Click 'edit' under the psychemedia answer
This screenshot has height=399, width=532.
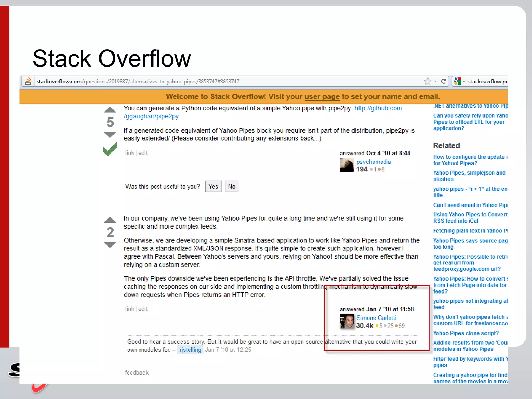point(143,153)
